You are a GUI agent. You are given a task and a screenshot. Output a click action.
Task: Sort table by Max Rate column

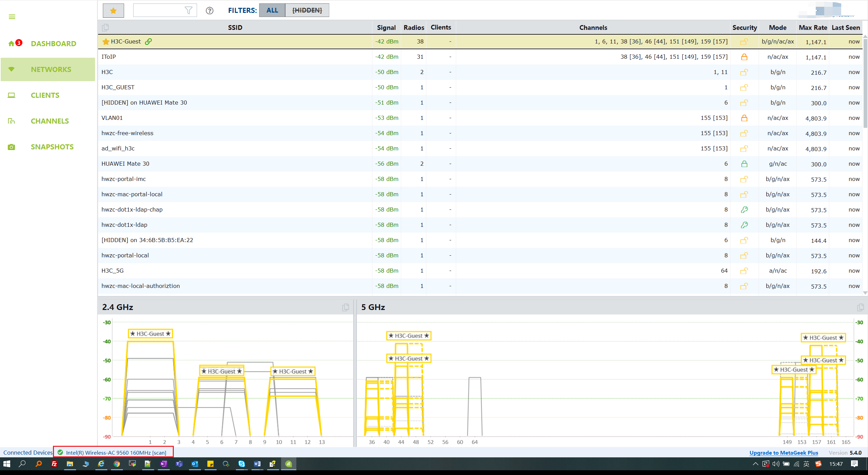click(813, 28)
